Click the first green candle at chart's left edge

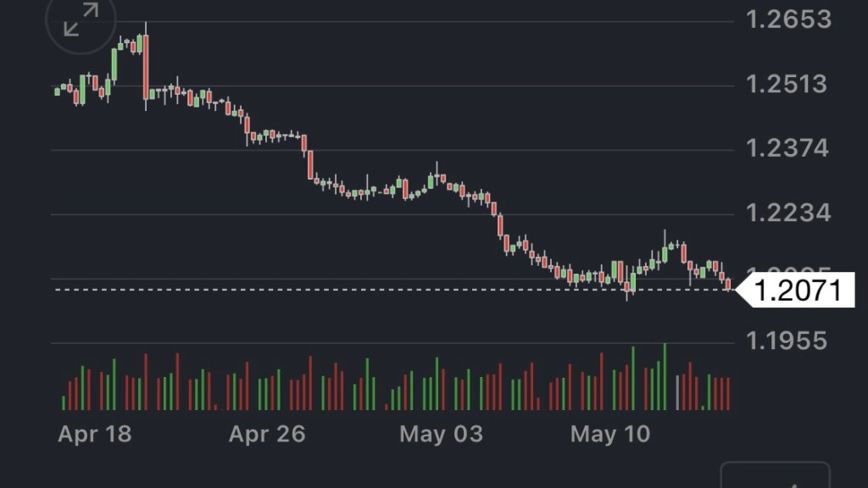coord(58,91)
